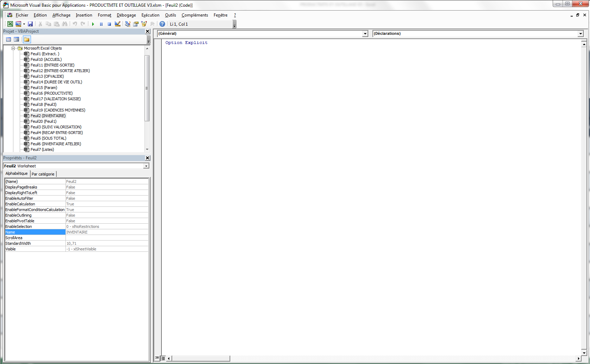Open the Outils menu

coord(170,15)
